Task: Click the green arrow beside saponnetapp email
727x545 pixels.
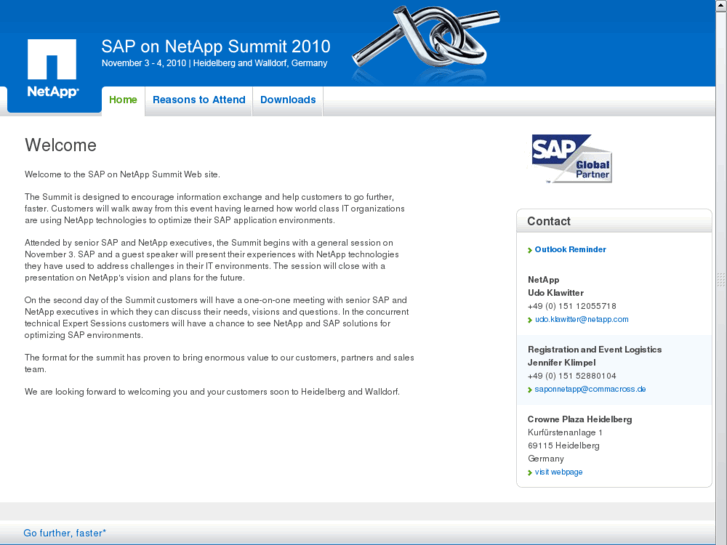Action: [530, 390]
